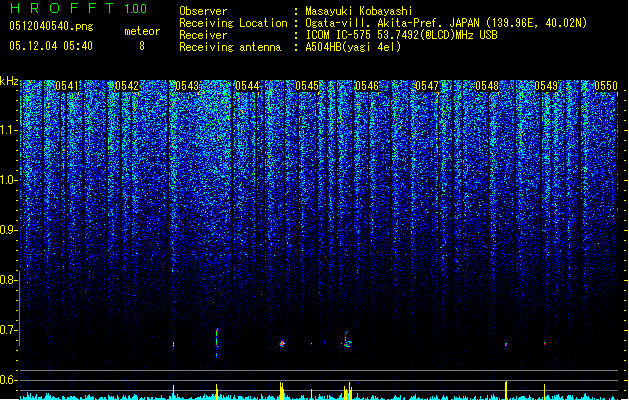Select ICOM IC-575 53.7492 MHz USB text
The height and width of the screenshot is (400, 629).
coord(401,35)
